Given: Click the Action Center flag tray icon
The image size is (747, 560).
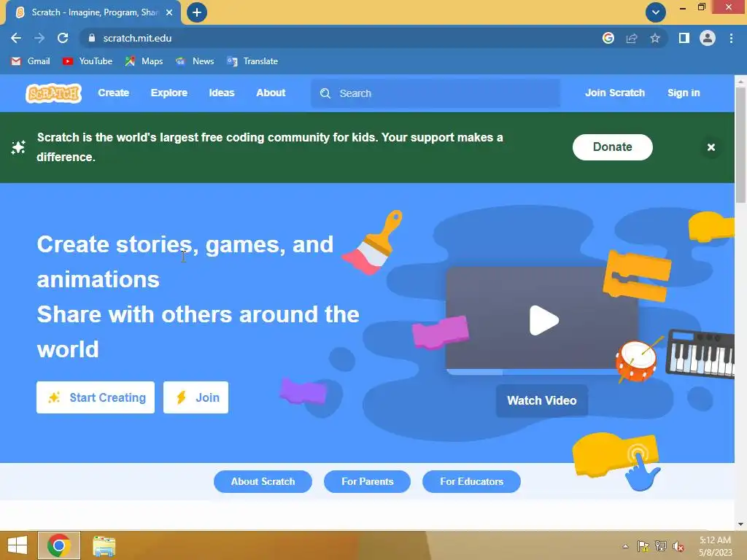Looking at the screenshot, I should 643,546.
